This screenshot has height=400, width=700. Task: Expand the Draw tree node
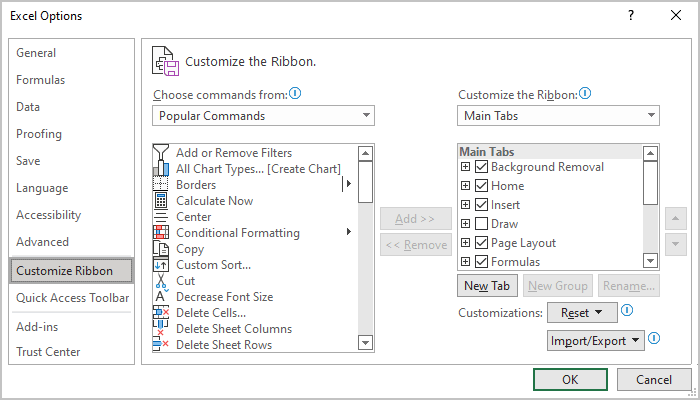466,224
